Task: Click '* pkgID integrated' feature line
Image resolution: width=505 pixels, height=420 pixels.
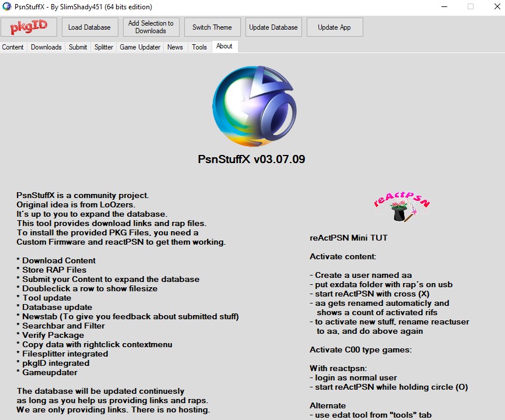Action: point(53,363)
